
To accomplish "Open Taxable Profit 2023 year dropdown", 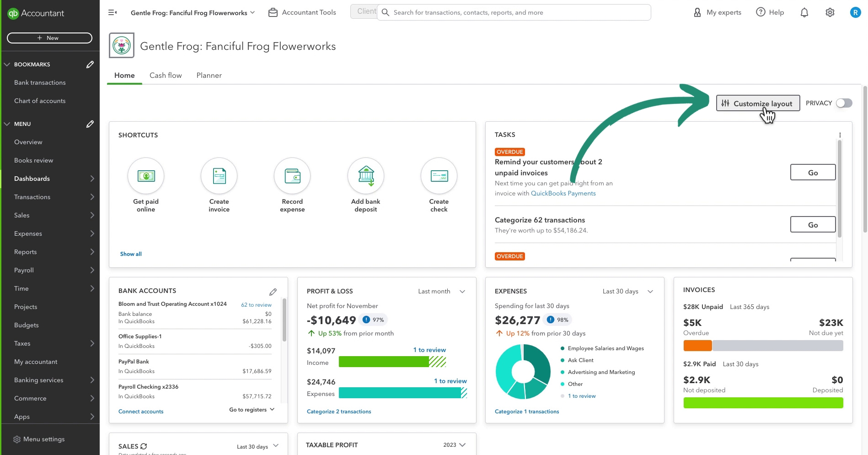I will (455, 445).
